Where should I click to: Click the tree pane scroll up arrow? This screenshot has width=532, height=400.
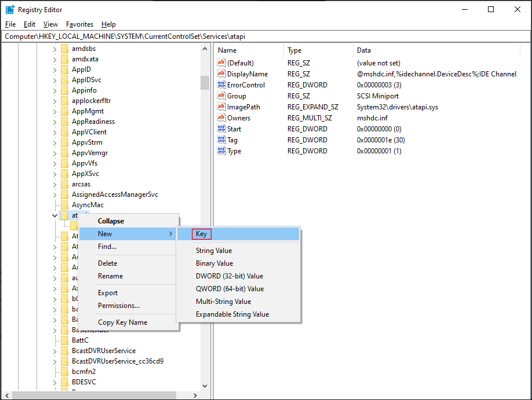tap(205, 49)
